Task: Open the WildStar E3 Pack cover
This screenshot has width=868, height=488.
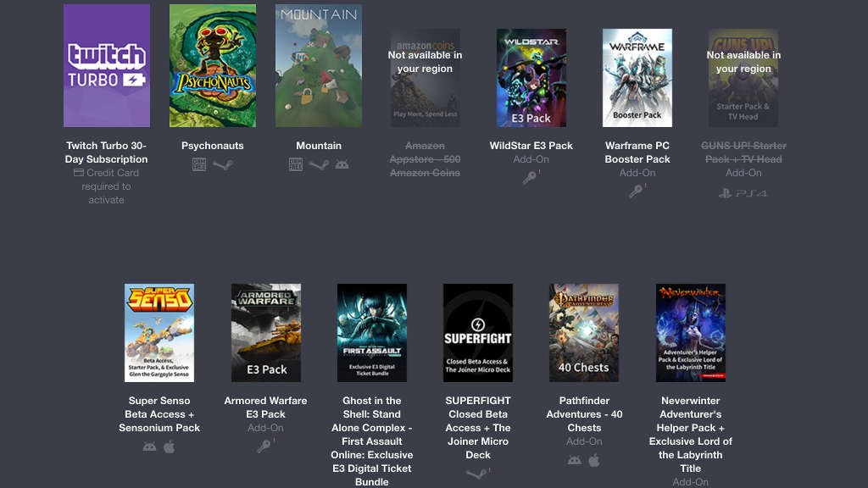Action: pos(531,78)
